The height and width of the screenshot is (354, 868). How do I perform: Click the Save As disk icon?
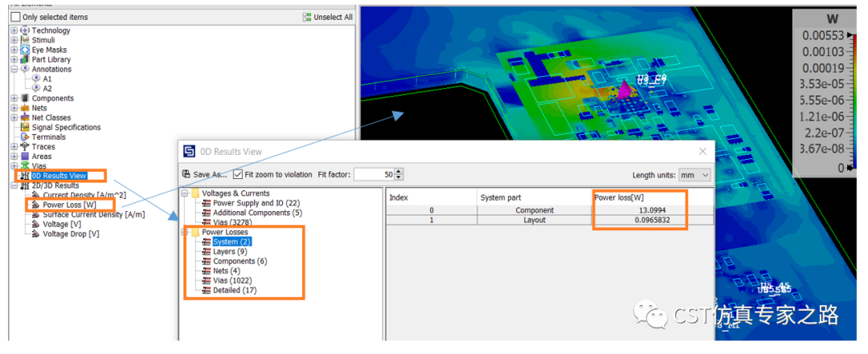(186, 174)
